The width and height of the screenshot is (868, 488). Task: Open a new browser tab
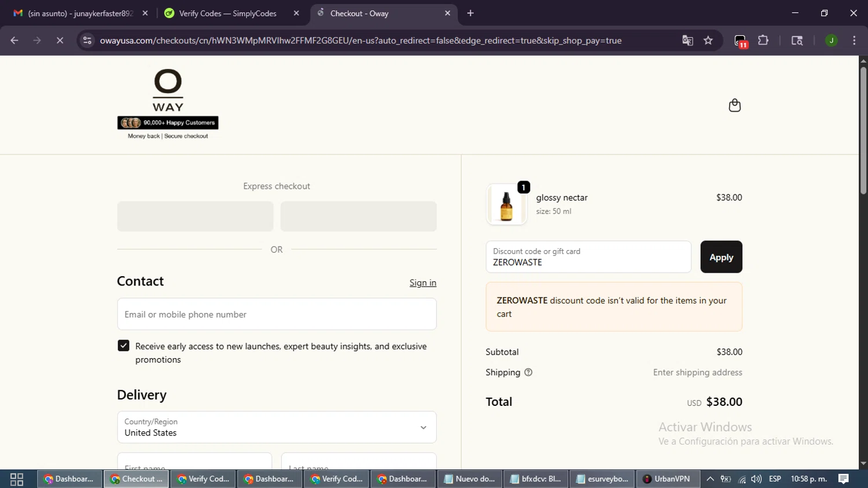point(470,13)
